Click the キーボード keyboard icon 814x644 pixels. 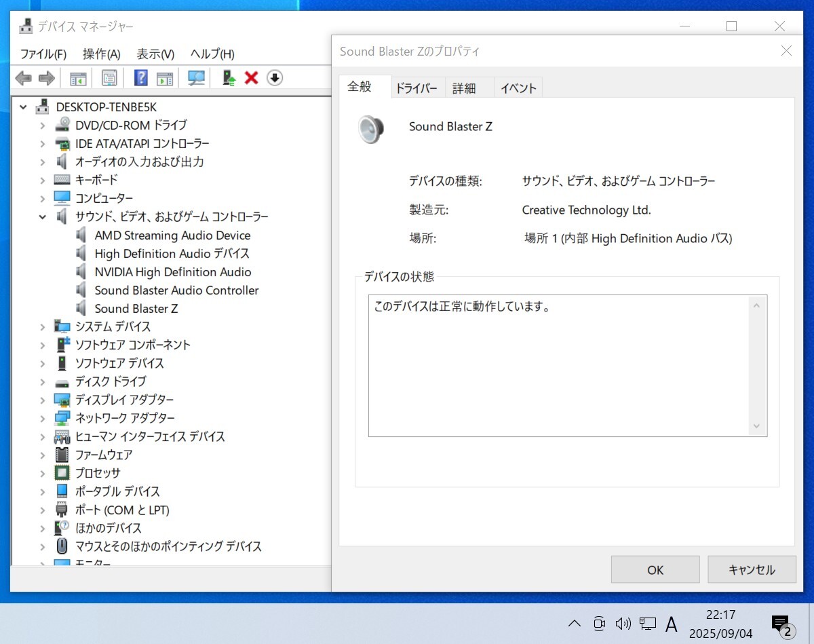click(62, 180)
